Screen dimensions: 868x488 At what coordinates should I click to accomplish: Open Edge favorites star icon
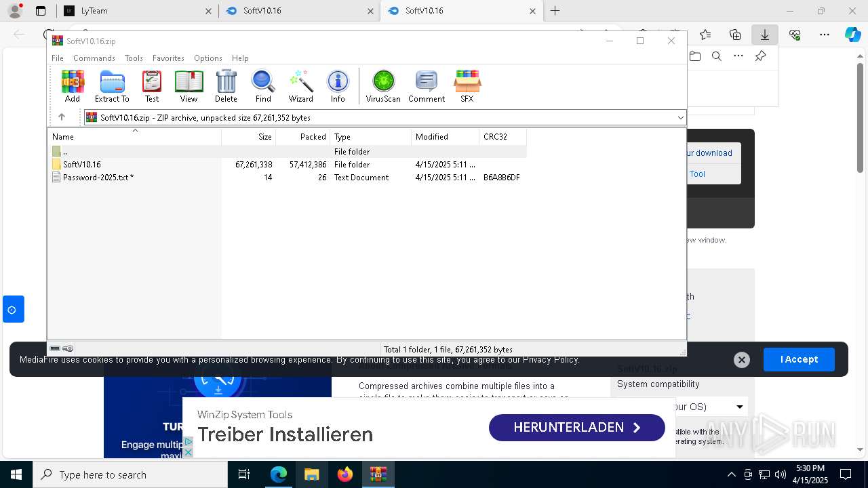[x=705, y=35]
